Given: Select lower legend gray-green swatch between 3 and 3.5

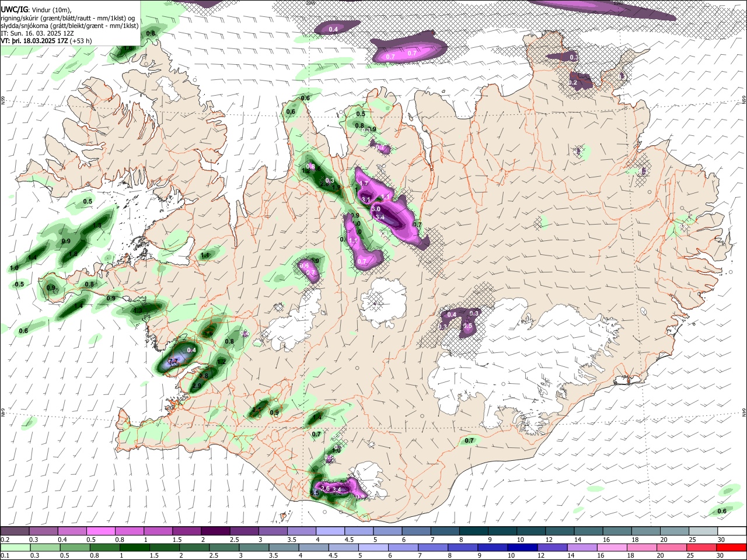Looking at the screenshot, I should (254, 548).
